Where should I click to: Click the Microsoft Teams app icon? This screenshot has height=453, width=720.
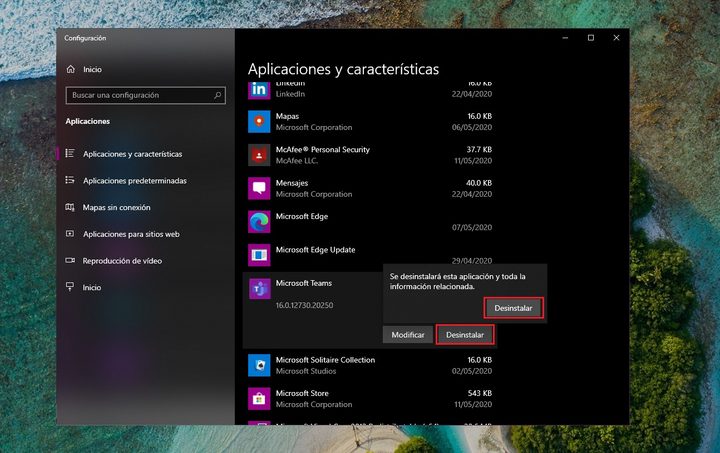[x=259, y=289]
